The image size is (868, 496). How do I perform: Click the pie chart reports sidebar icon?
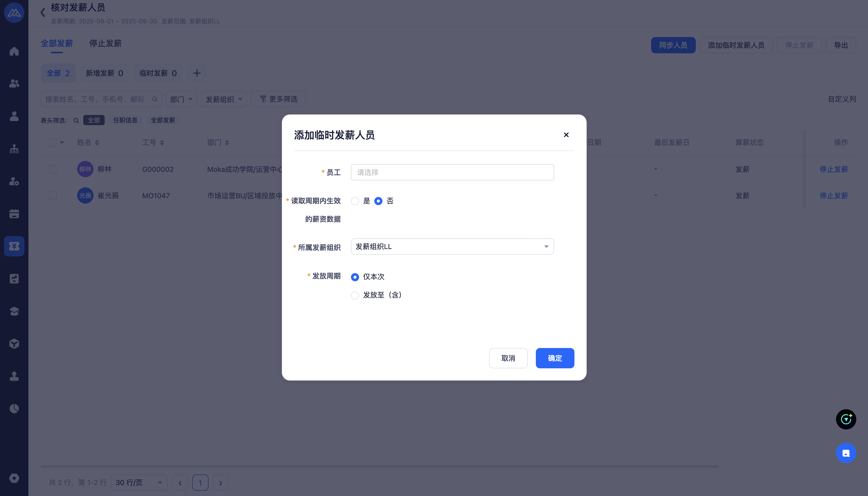point(14,408)
